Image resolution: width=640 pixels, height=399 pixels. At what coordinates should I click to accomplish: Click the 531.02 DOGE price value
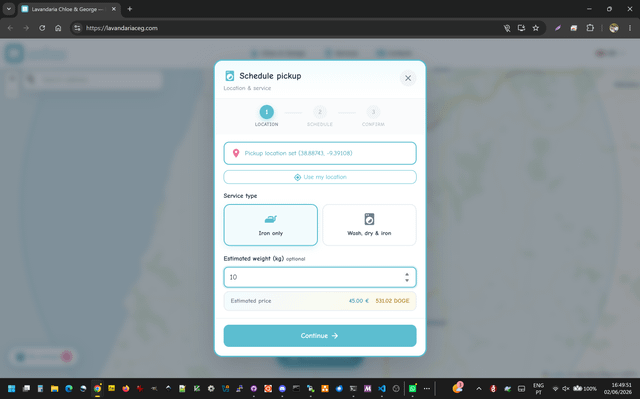392,301
